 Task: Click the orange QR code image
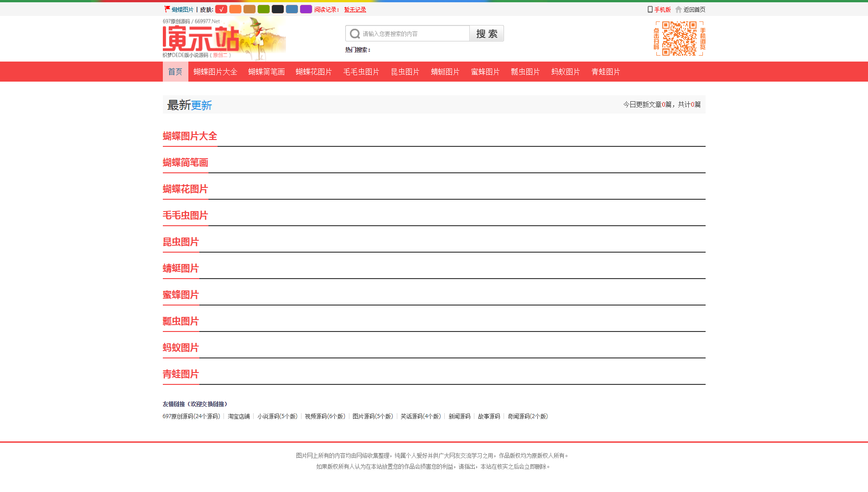point(680,39)
